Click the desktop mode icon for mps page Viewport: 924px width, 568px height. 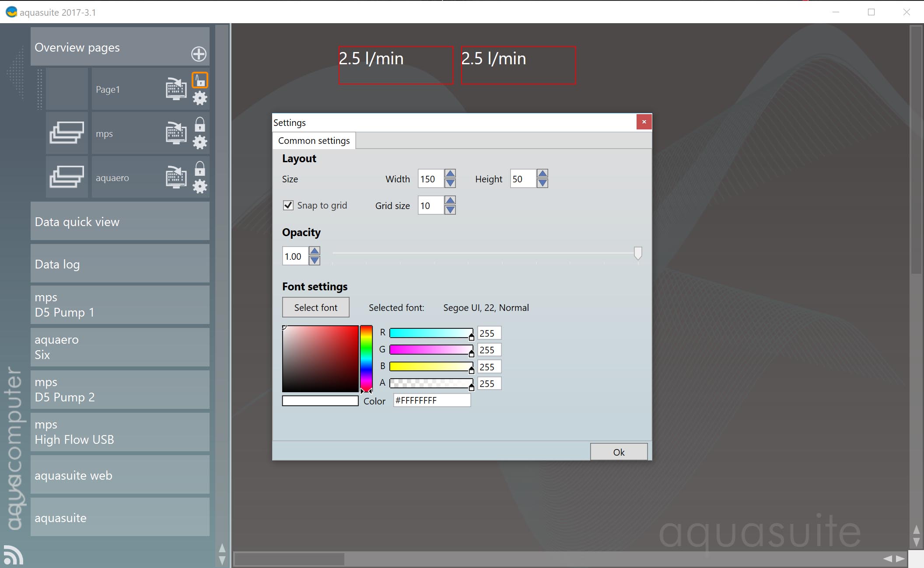coord(176,133)
